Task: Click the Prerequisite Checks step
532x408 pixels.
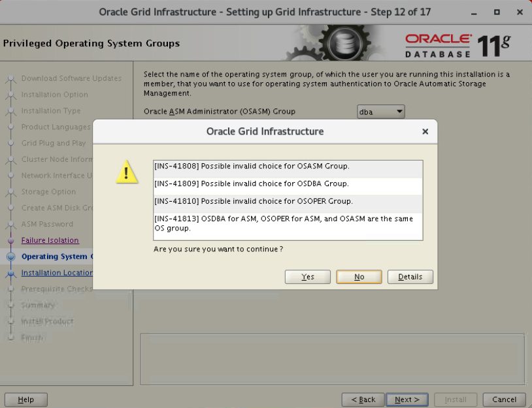Action: (x=57, y=289)
